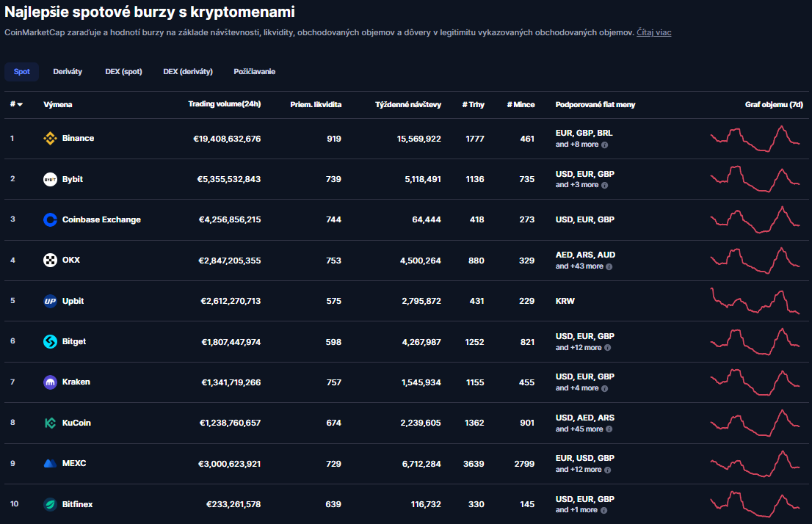Image resolution: width=812 pixels, height=524 pixels.
Task: Click Bitfinex's 7-day volume graph
Action: point(756,504)
